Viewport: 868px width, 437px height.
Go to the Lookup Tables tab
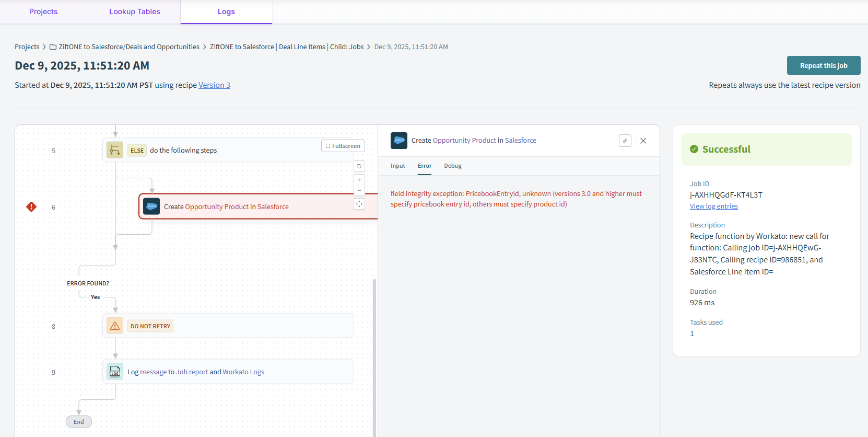(135, 11)
